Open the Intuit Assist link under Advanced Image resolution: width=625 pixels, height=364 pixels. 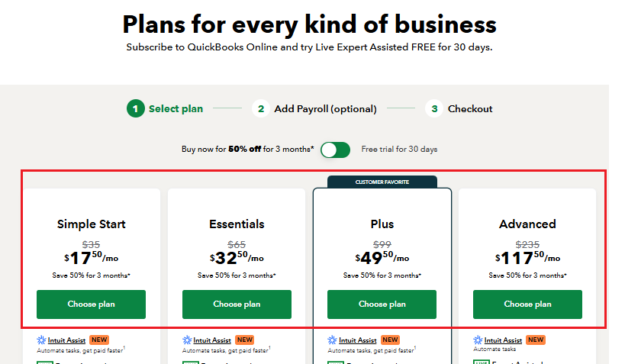(503, 340)
